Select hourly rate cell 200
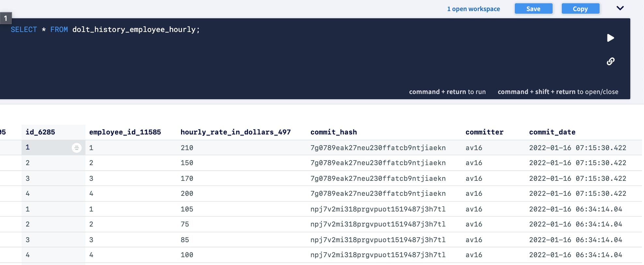 [x=187, y=194]
